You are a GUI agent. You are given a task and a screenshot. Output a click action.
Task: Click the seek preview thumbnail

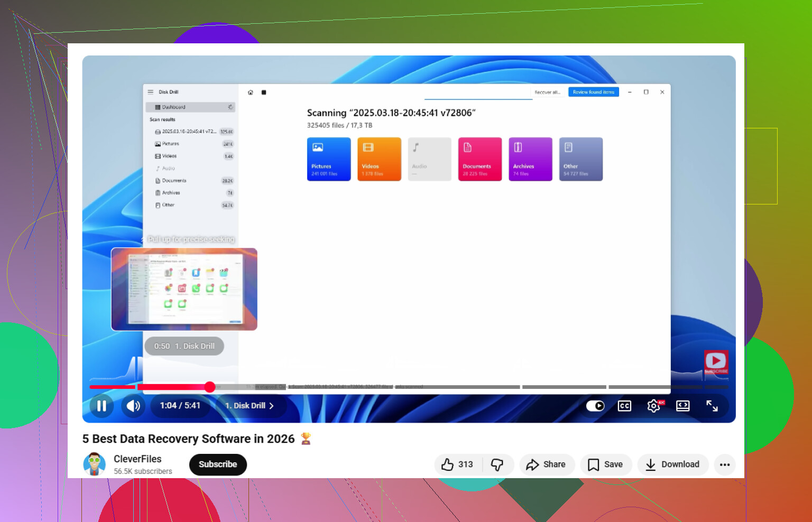(x=184, y=290)
